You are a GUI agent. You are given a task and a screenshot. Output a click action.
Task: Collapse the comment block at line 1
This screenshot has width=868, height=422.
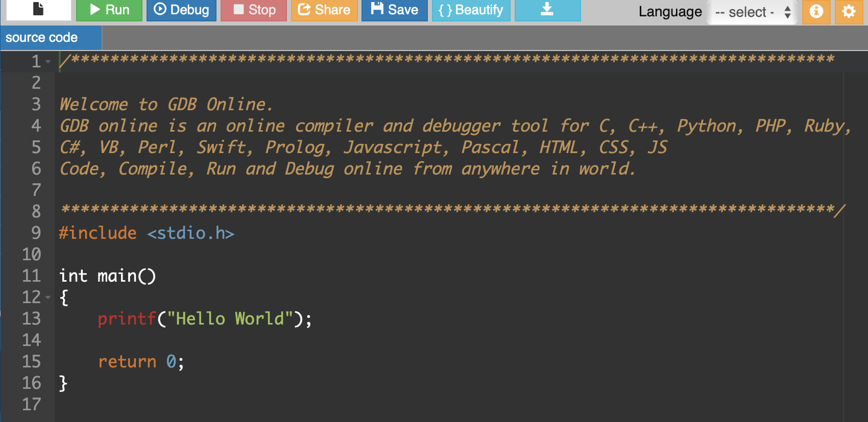(48, 62)
